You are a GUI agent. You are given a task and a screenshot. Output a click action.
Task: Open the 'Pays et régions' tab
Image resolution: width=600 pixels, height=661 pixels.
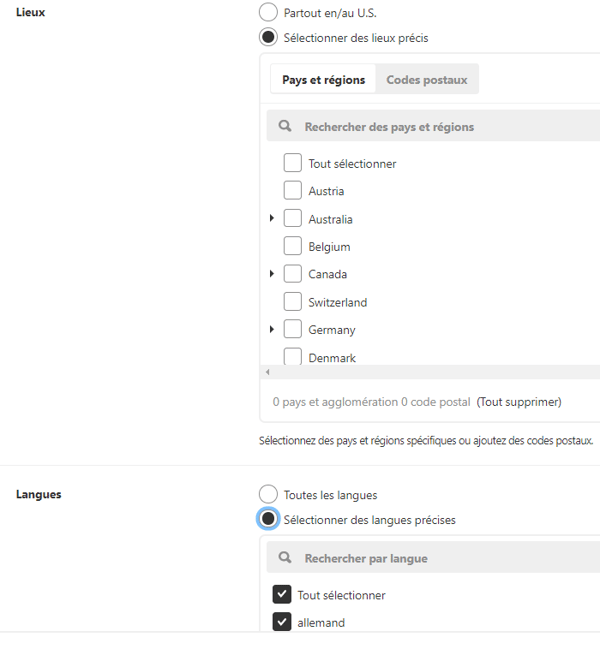coord(323,80)
